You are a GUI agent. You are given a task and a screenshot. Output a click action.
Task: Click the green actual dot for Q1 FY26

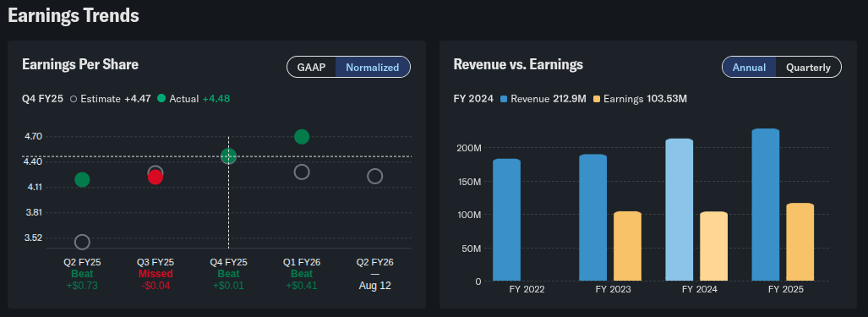[x=302, y=137]
